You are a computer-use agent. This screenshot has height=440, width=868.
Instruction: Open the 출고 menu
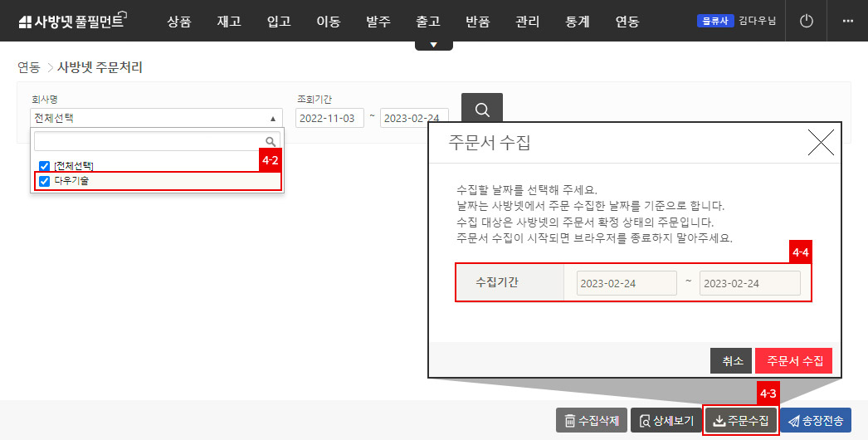point(427,22)
